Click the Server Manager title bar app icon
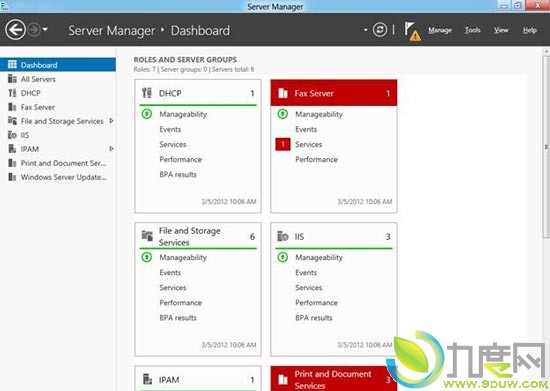The width and height of the screenshot is (550, 391). click(4, 6)
